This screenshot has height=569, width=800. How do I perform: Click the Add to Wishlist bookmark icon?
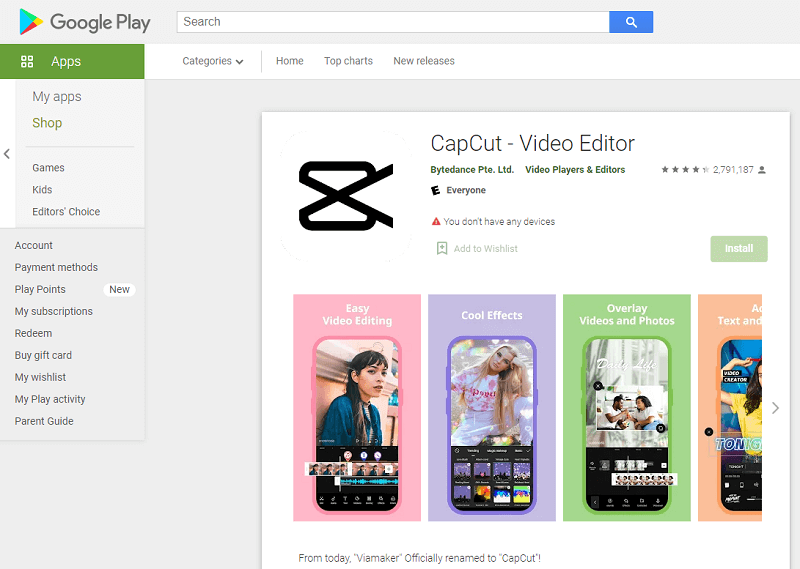[442, 249]
